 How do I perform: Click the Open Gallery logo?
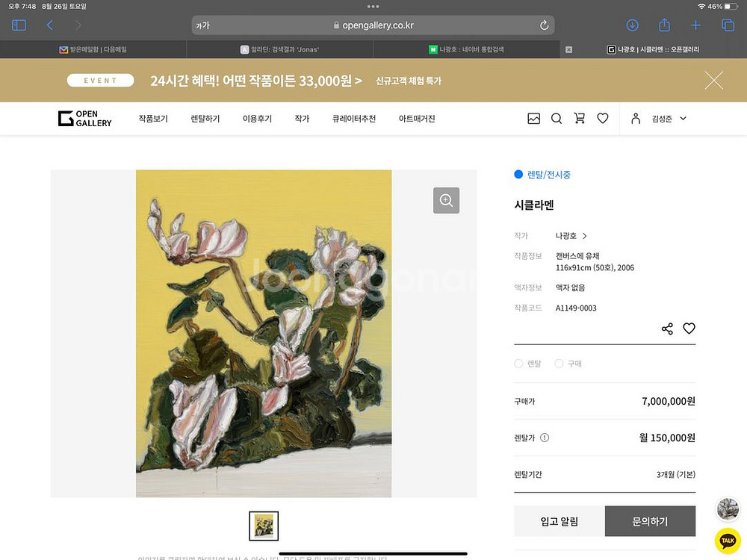pos(85,119)
